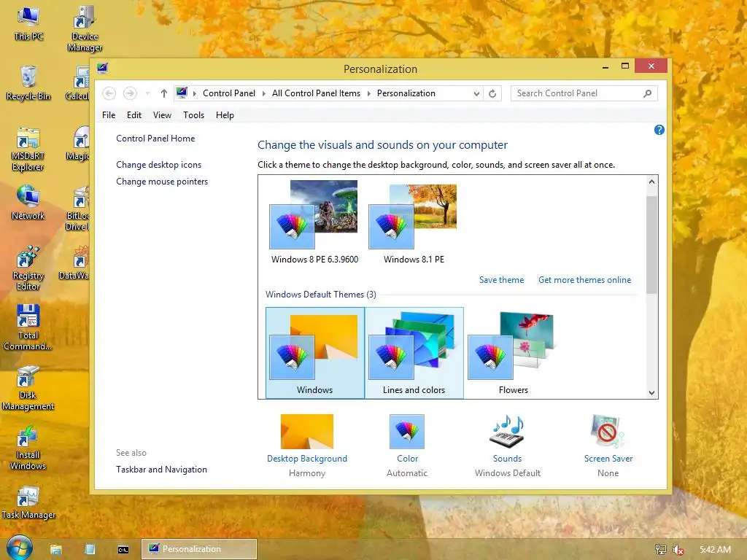Launch Install Windows shortcut

click(28, 448)
